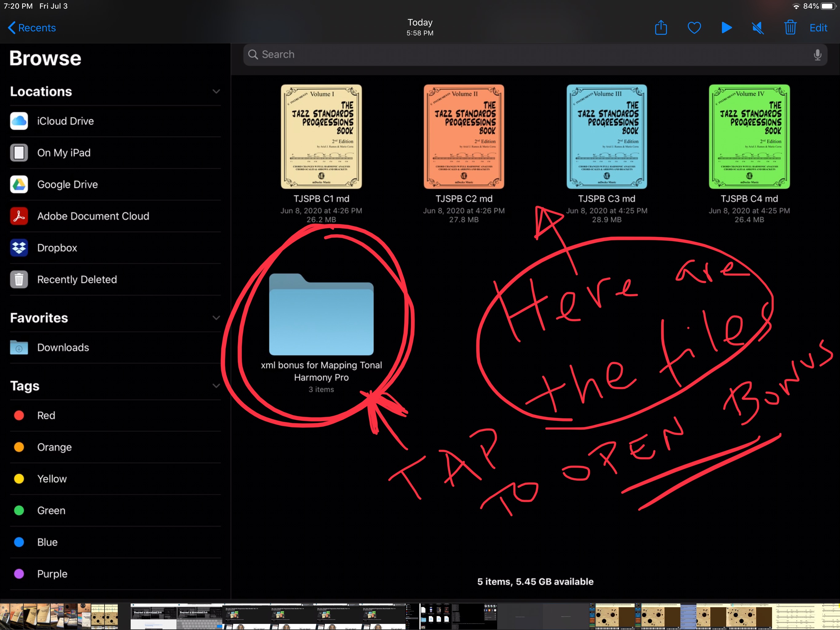Open the xml bonus folder icon
840x630 pixels.
[x=321, y=315]
